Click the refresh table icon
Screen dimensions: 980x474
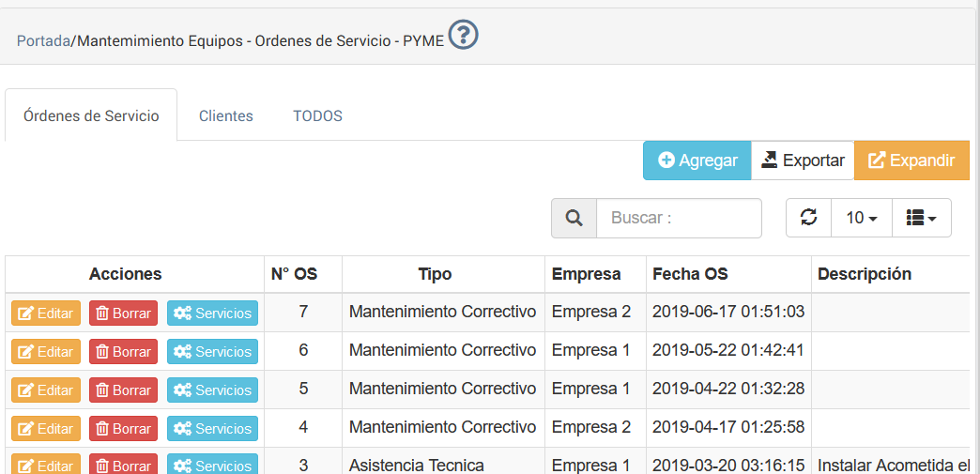808,218
